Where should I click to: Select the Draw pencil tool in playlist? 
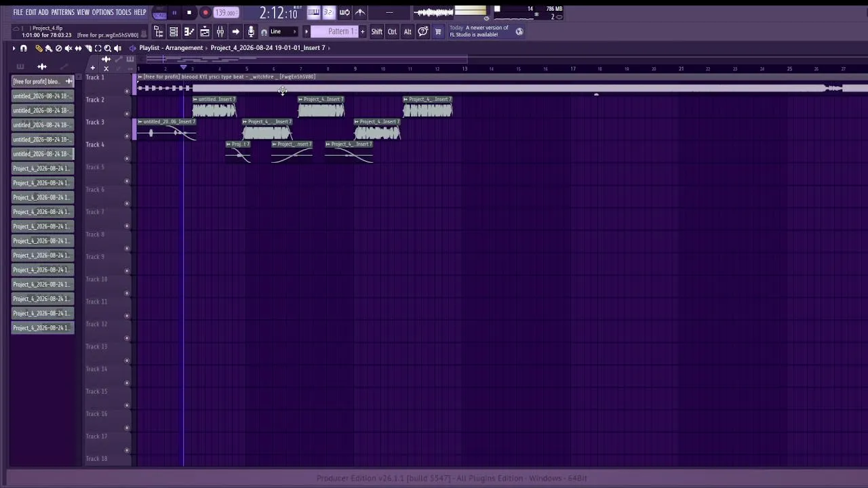39,48
